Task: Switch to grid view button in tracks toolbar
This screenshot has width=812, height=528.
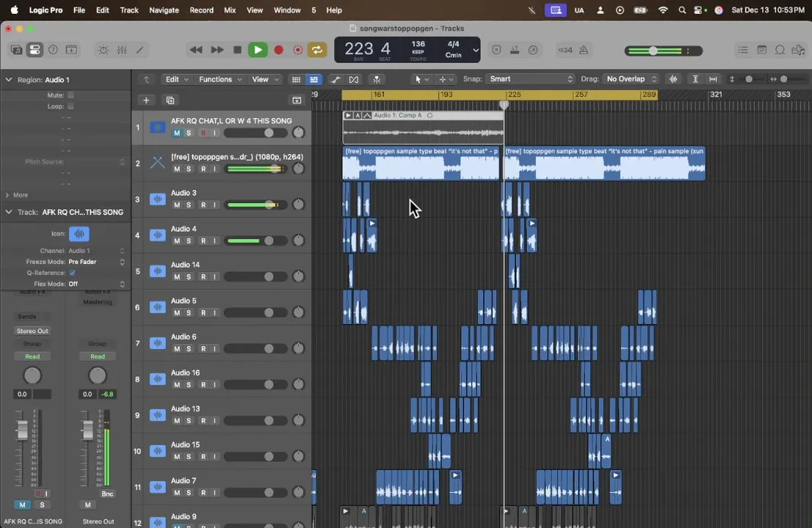Action: click(296, 79)
